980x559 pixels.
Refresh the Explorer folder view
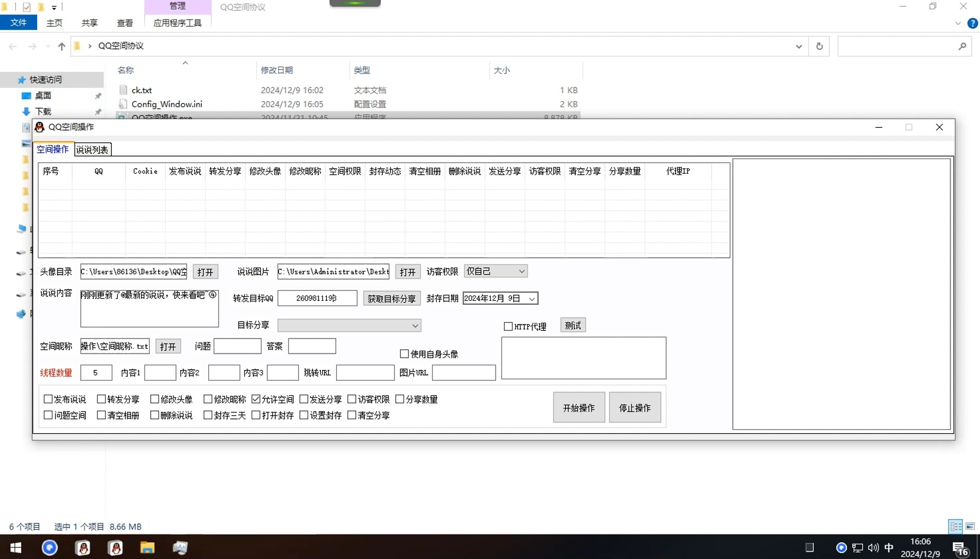(819, 46)
